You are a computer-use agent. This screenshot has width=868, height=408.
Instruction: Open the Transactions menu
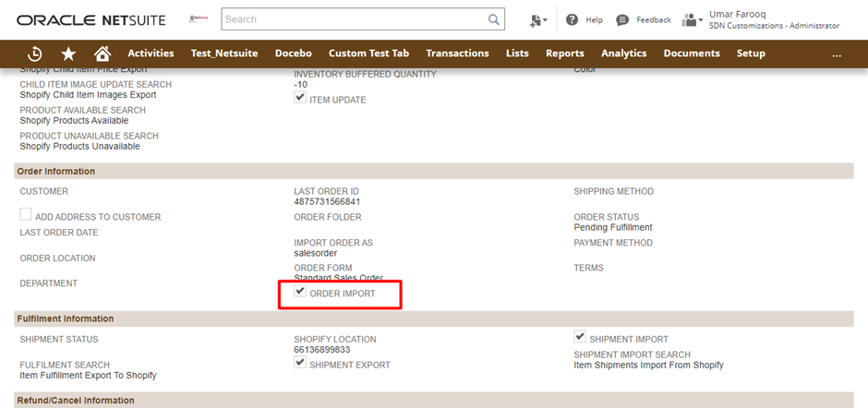pos(457,54)
